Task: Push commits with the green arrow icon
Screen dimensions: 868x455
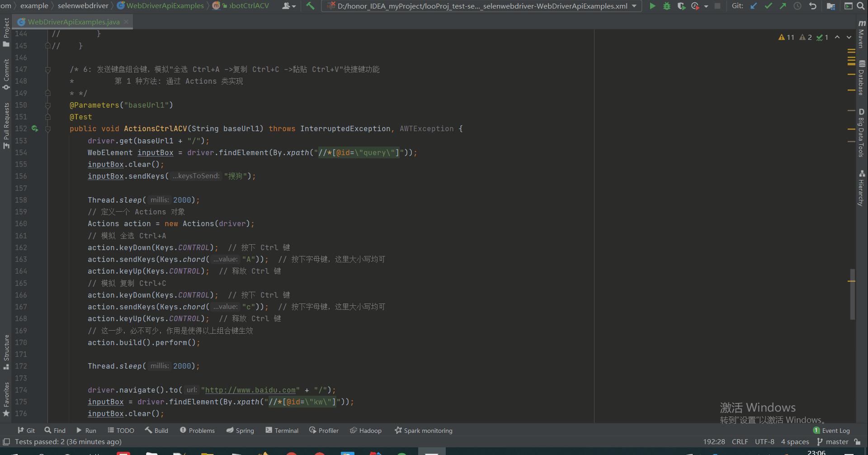Action: tap(782, 6)
